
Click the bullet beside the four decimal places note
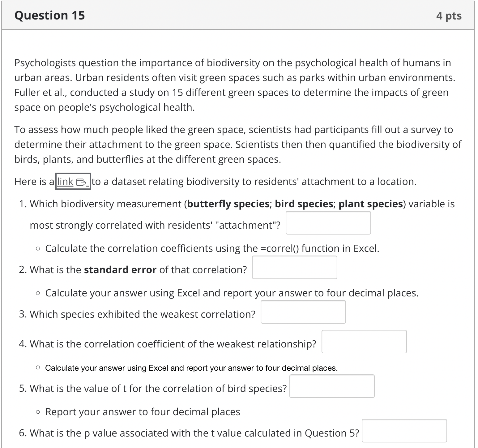coord(38,368)
